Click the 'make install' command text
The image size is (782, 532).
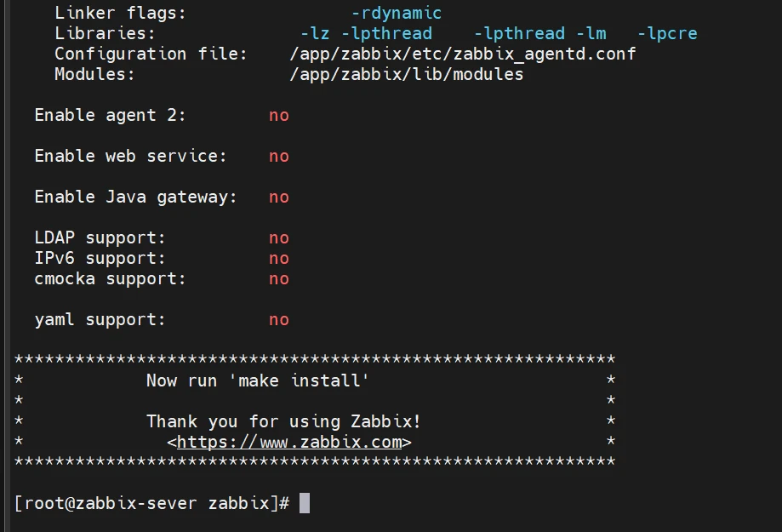pyautogui.click(x=300, y=380)
